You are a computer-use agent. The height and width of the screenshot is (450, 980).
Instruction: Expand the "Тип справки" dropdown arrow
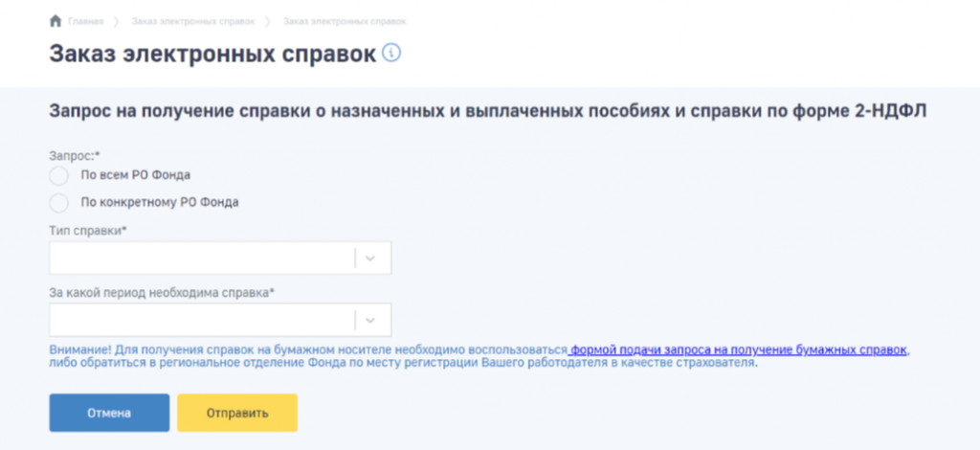tap(372, 258)
